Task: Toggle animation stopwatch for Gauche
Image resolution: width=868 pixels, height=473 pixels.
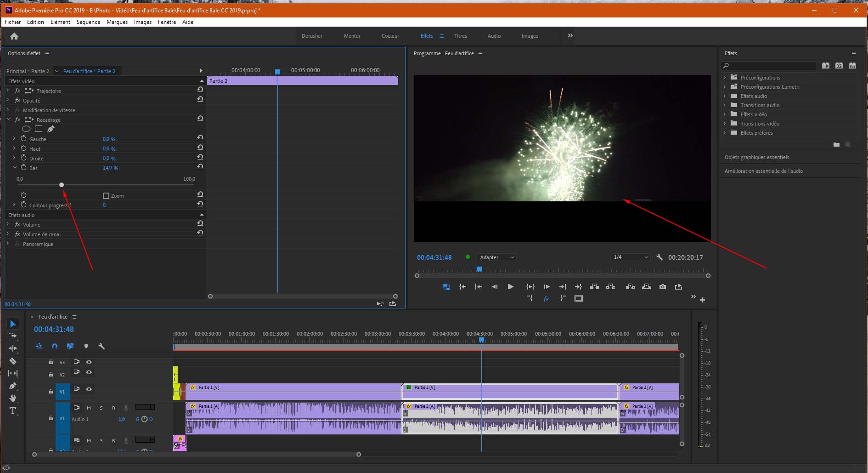Action: (x=24, y=139)
